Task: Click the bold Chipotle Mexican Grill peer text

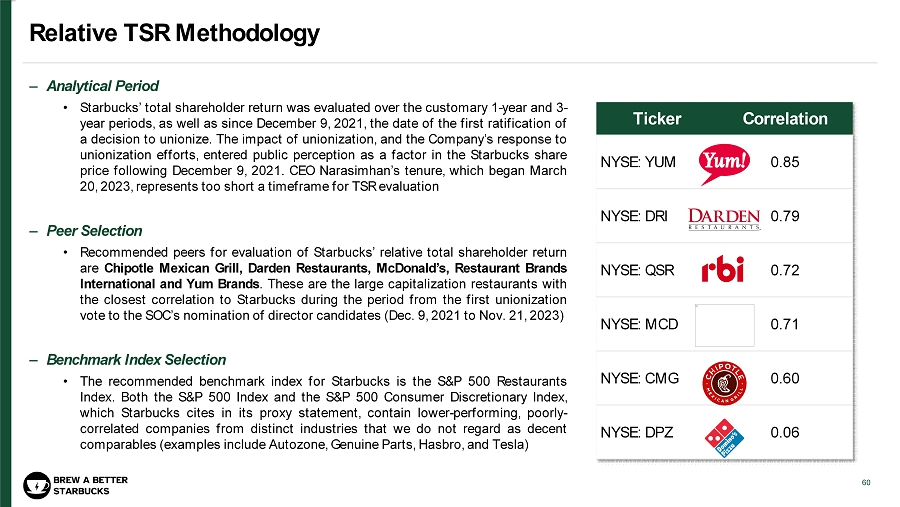Action: point(171,268)
